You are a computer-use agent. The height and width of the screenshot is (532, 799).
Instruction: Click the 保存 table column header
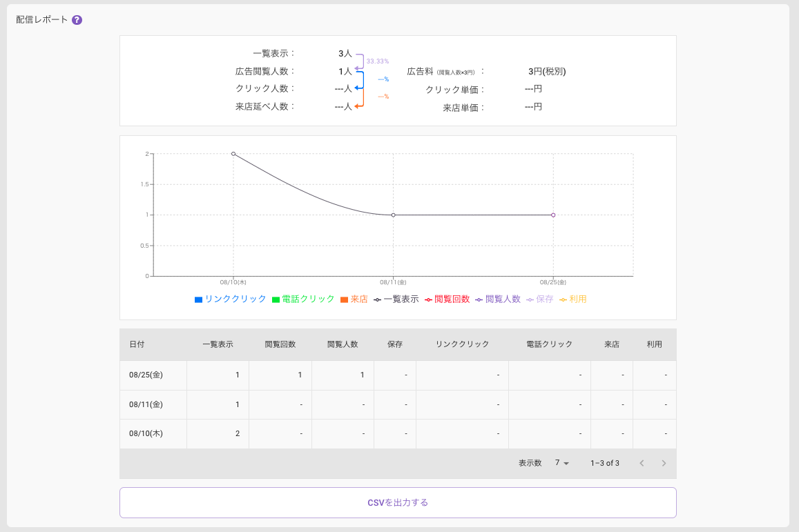tap(395, 344)
